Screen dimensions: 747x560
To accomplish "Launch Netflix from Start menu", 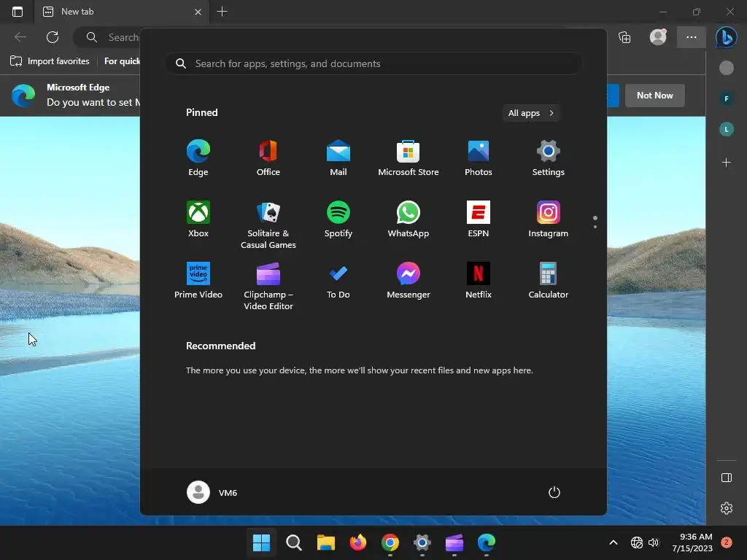I will pos(479,281).
